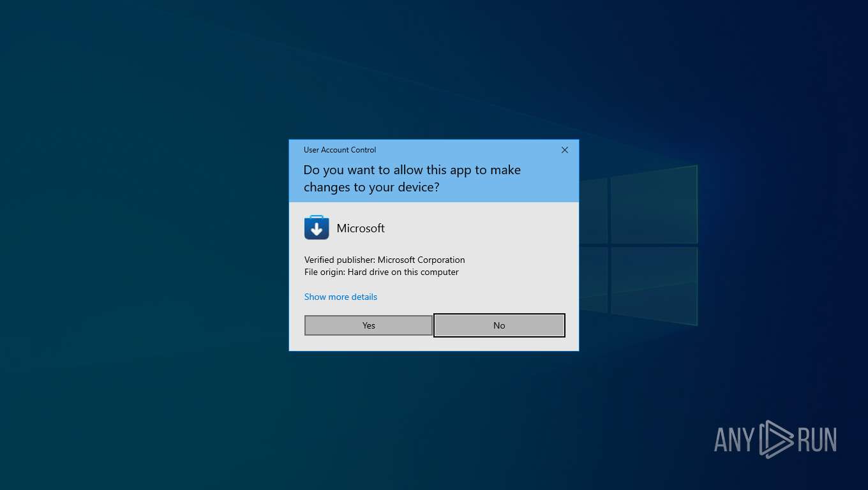Click the Verified publisher: Microsoft Corporation line
Image resolution: width=868 pixels, height=490 pixels.
coord(384,260)
